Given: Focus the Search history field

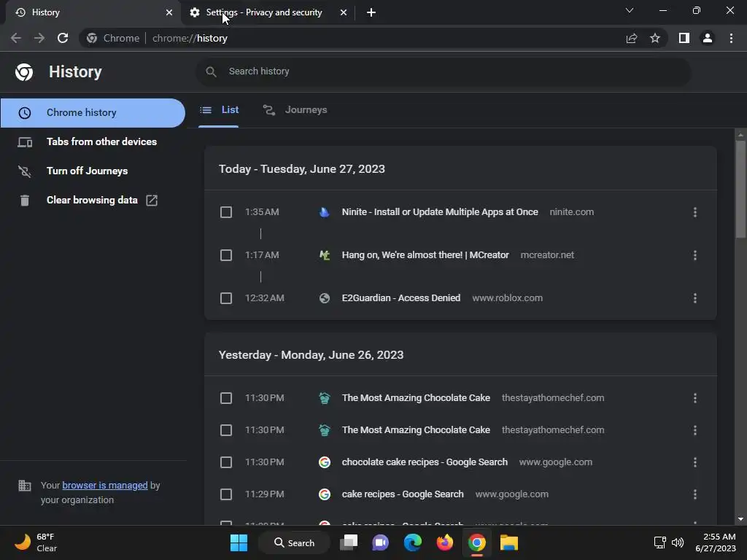Looking at the screenshot, I should pyautogui.click(x=443, y=71).
